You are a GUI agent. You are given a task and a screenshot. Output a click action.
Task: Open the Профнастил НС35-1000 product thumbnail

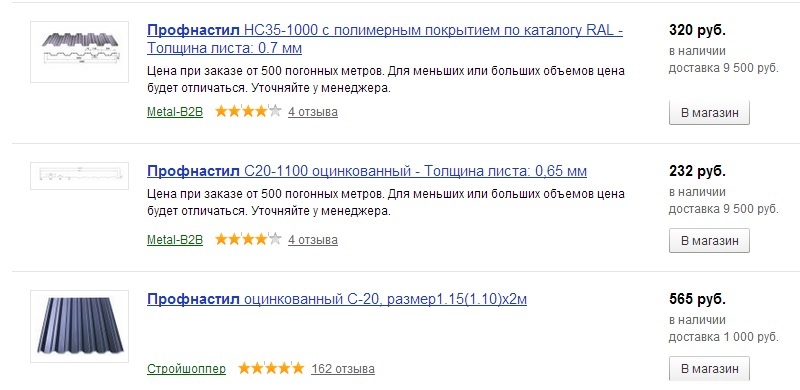click(80, 52)
